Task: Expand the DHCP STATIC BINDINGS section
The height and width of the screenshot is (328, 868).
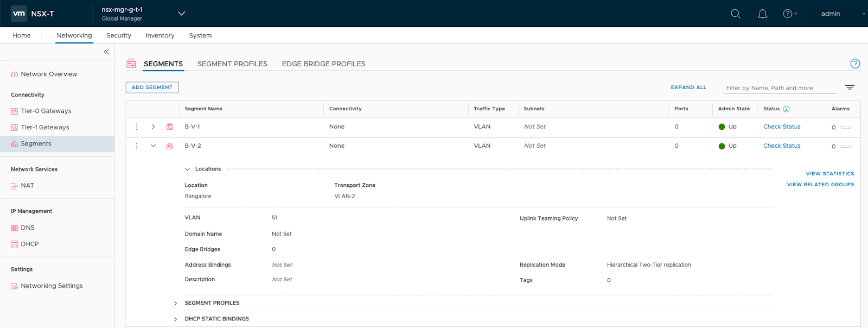Action: click(x=175, y=319)
